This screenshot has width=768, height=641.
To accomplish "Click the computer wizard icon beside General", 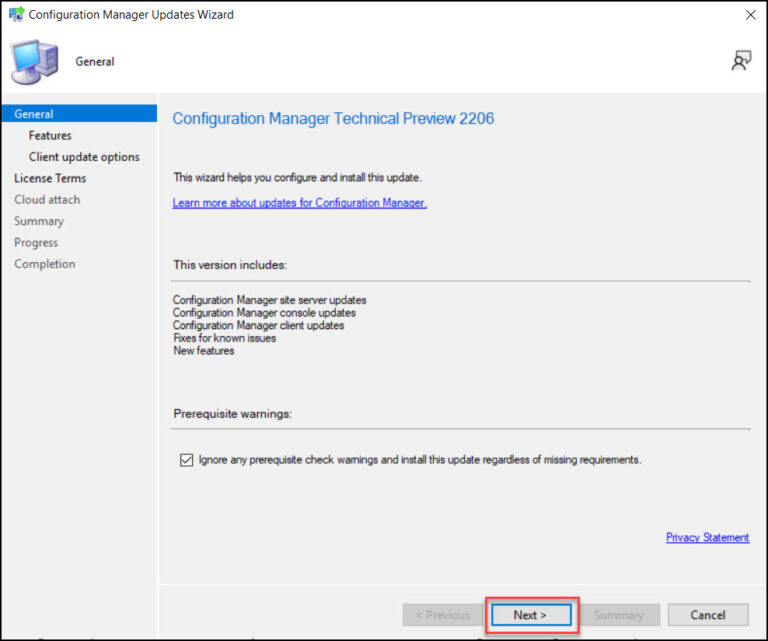I will [x=35, y=62].
